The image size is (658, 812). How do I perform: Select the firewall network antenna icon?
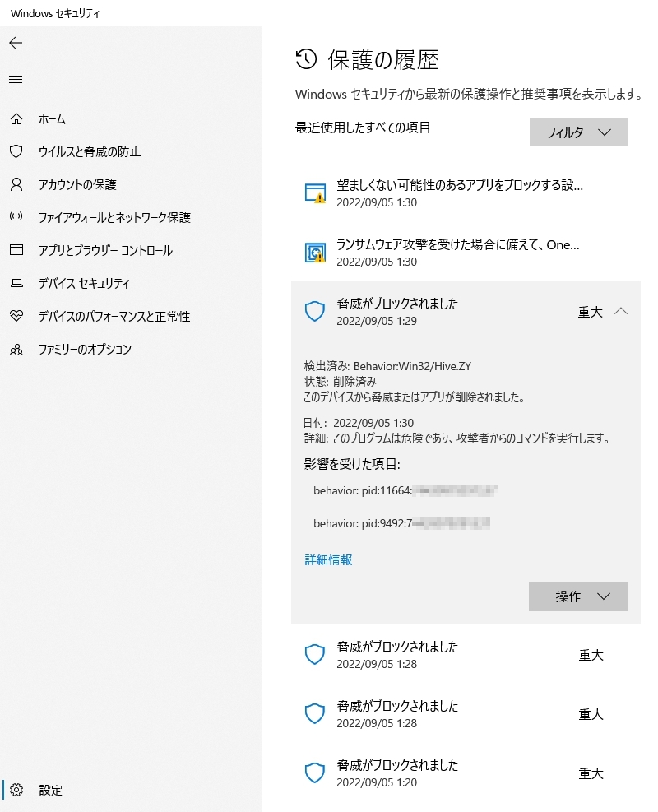click(16, 217)
